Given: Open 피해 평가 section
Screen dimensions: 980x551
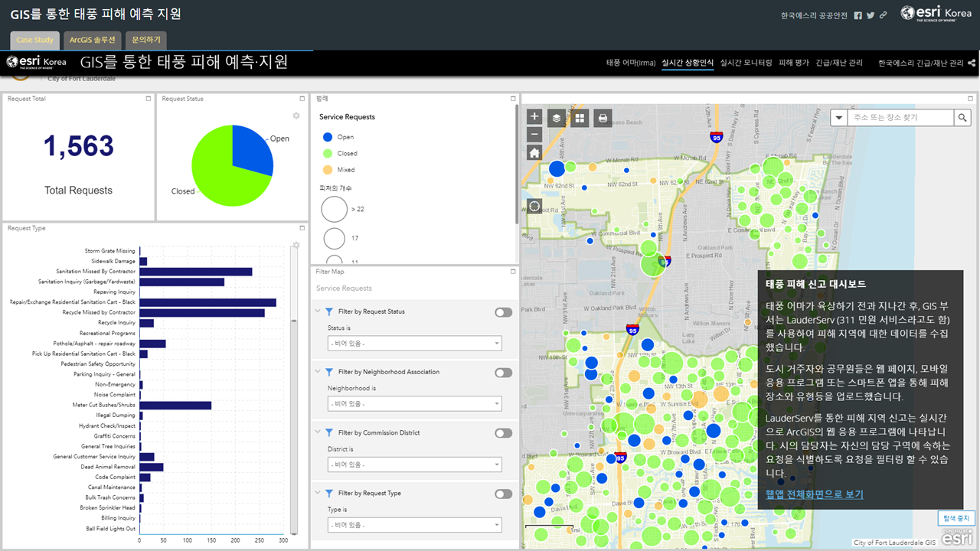Looking at the screenshot, I should point(793,63).
